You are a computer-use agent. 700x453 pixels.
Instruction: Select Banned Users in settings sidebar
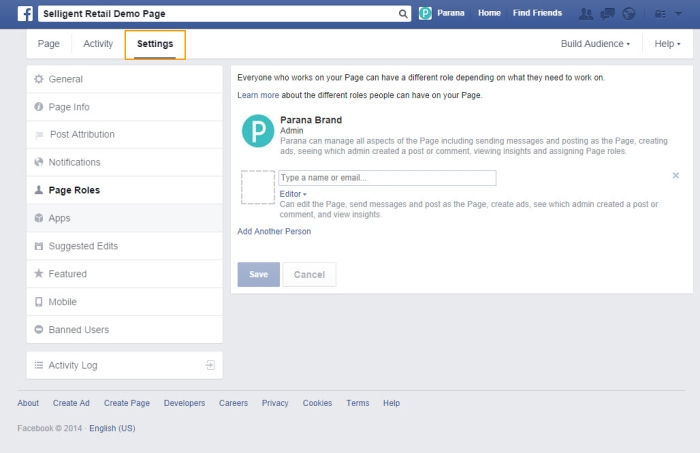point(78,329)
